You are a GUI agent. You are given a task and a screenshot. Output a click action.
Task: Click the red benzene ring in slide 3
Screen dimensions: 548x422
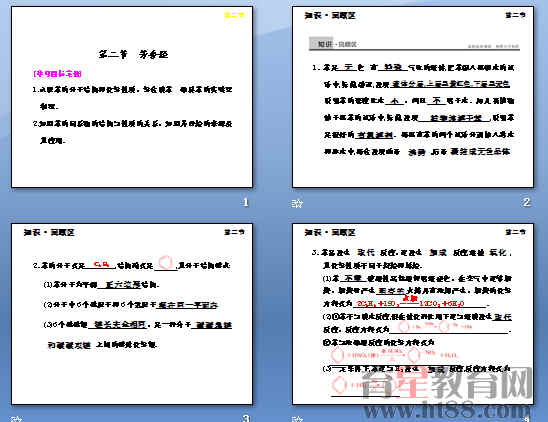point(165,262)
